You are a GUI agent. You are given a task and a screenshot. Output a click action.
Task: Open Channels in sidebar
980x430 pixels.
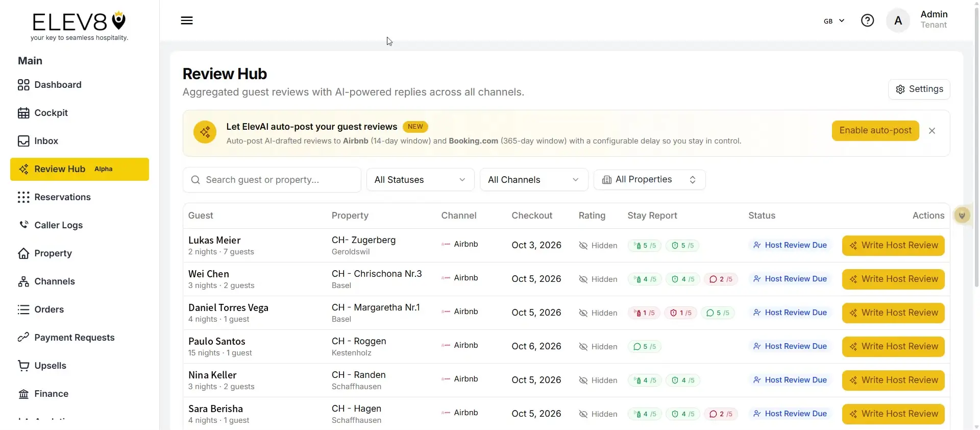(80, 281)
